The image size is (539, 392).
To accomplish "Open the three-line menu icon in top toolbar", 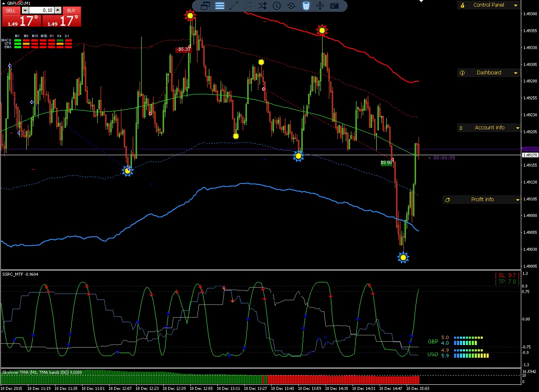I will 220,6.
